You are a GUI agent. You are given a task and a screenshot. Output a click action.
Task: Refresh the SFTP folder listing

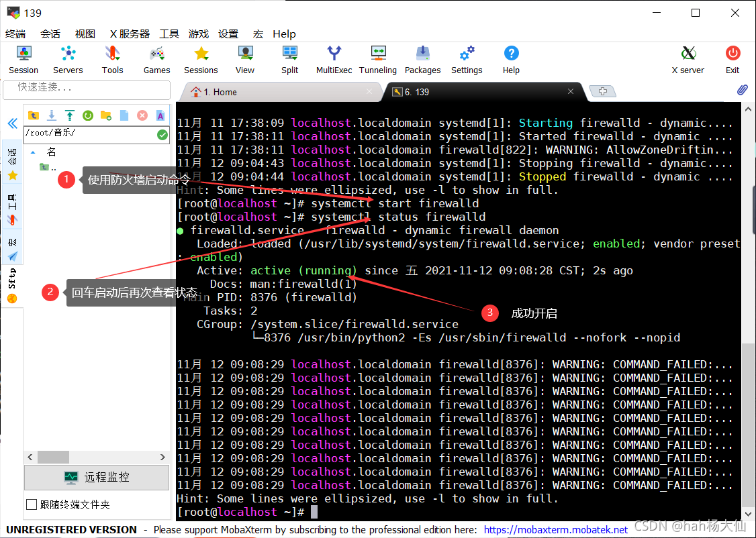tap(88, 115)
